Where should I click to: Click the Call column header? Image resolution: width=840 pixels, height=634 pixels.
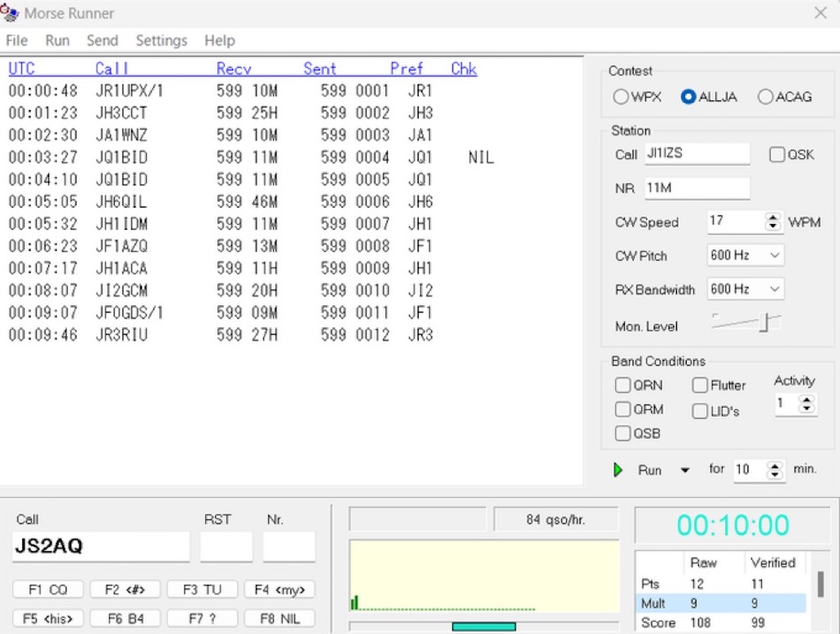click(112, 69)
